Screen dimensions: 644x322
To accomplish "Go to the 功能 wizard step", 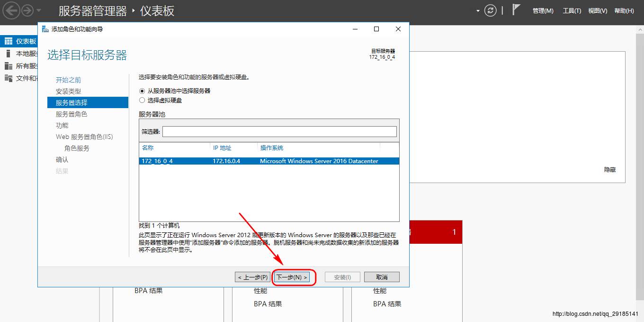I will click(62, 125).
